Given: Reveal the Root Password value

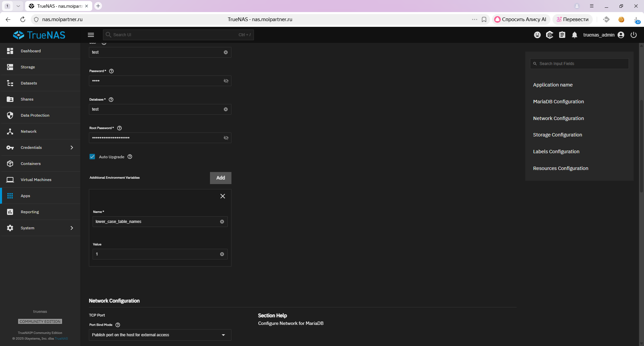Looking at the screenshot, I should (226, 138).
